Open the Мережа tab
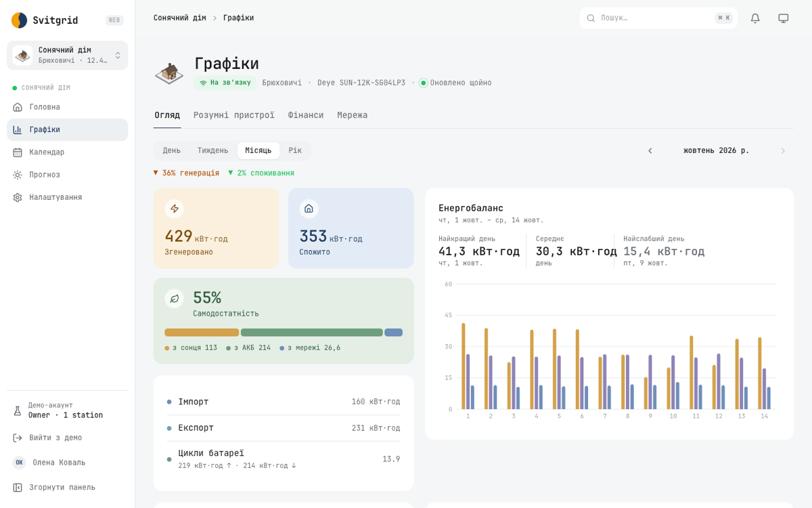This screenshot has height=508, width=812. (353, 115)
